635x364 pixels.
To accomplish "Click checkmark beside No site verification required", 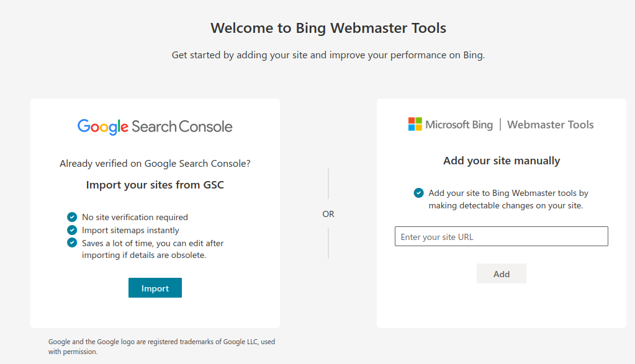I will pyautogui.click(x=72, y=217).
